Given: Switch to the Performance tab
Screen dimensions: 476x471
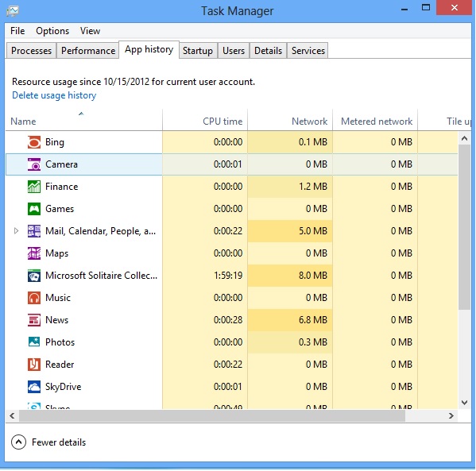Looking at the screenshot, I should [x=88, y=50].
